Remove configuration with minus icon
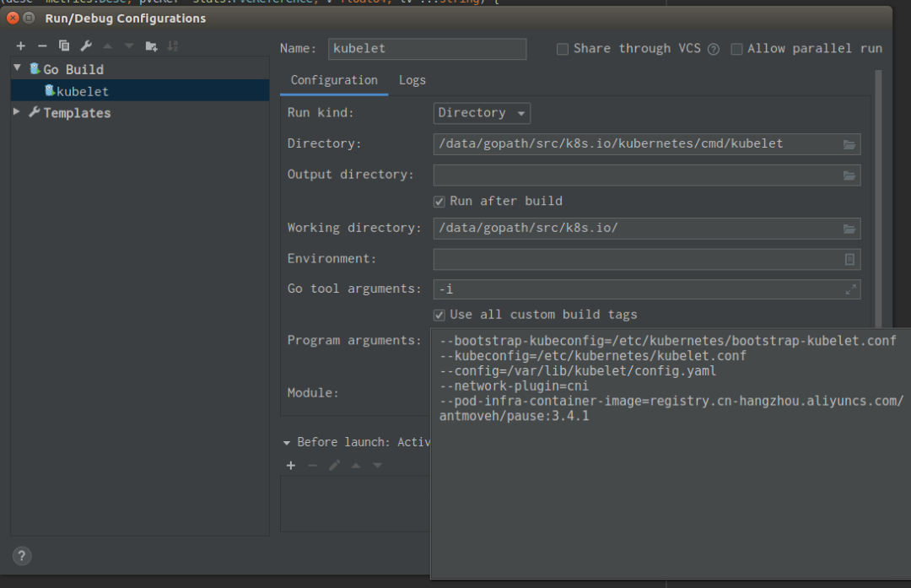 (x=42, y=46)
